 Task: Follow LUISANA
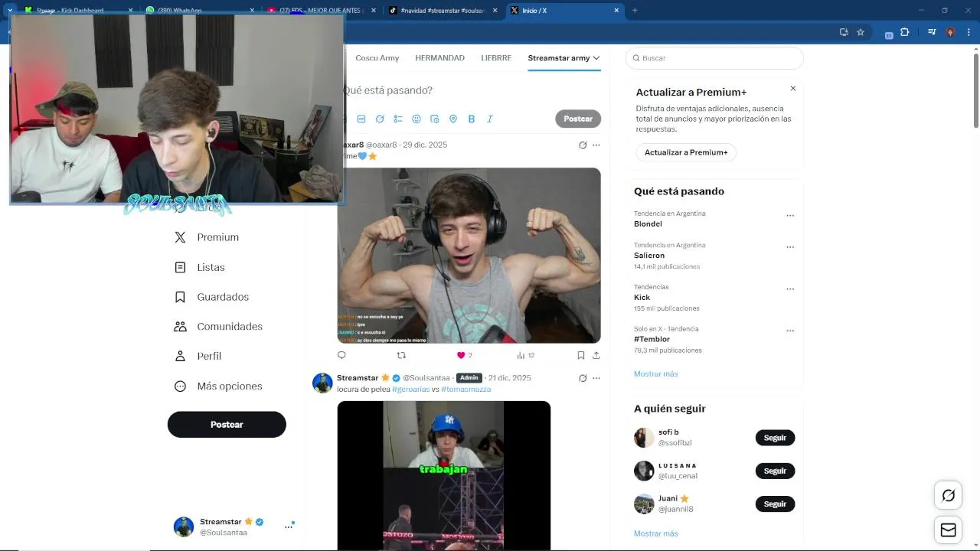click(775, 471)
